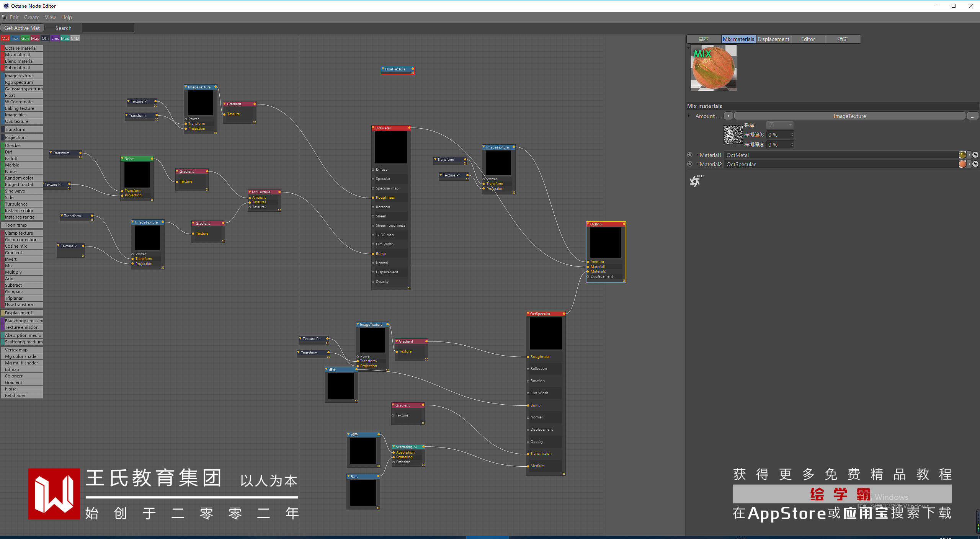Click the C4D filter tag in node palette
The height and width of the screenshot is (539, 980).
pyautogui.click(x=75, y=38)
